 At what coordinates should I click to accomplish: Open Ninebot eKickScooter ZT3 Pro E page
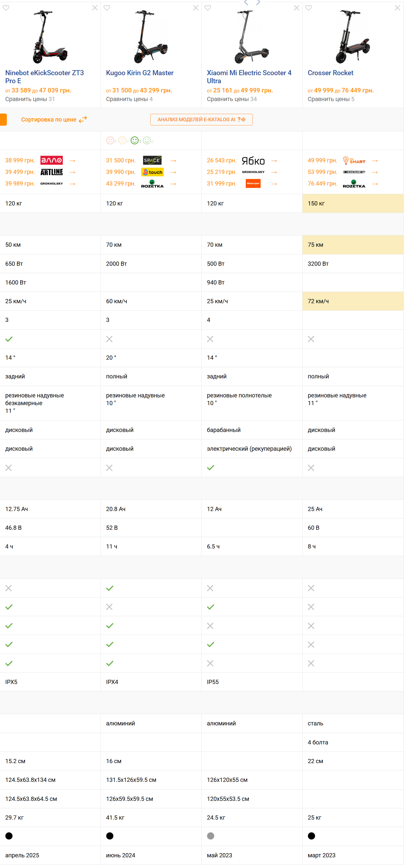[x=45, y=77]
